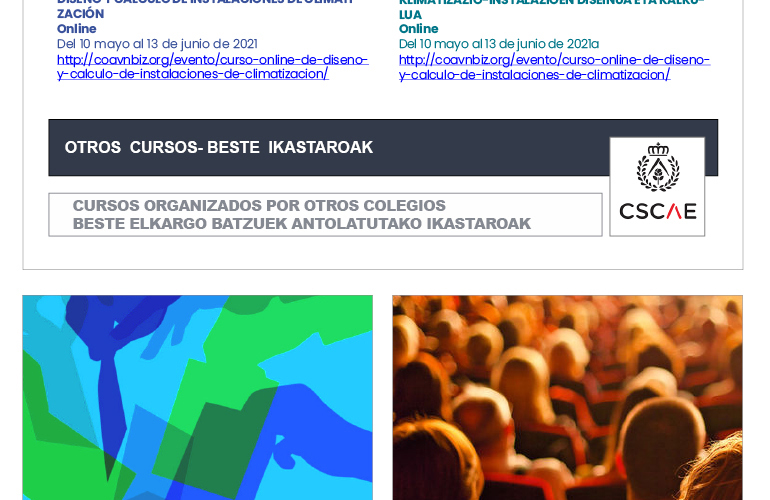This screenshot has height=500, width=770.
Task: Open the right Basque column course link
Action: tap(554, 67)
